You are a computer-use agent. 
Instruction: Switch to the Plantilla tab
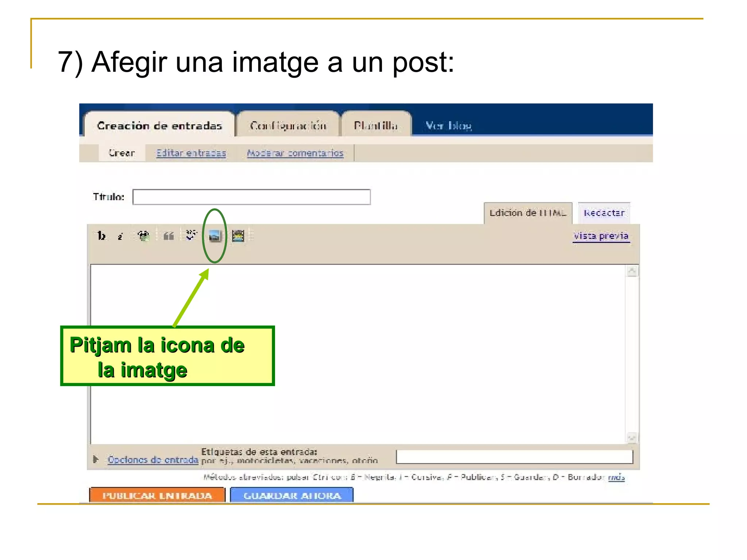376,125
